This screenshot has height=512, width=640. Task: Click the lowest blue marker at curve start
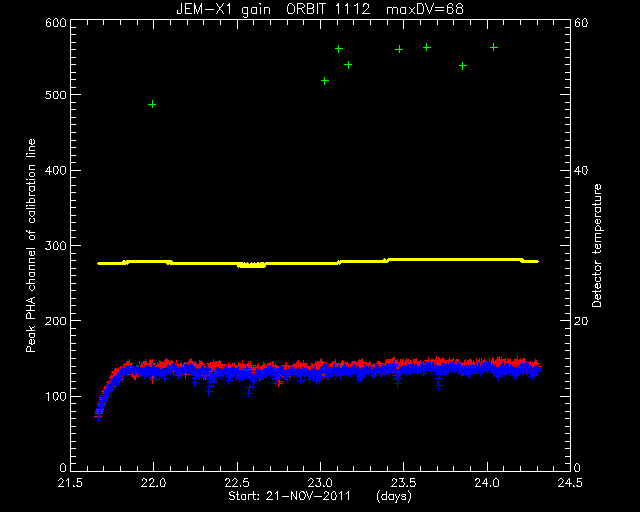[x=98, y=417]
